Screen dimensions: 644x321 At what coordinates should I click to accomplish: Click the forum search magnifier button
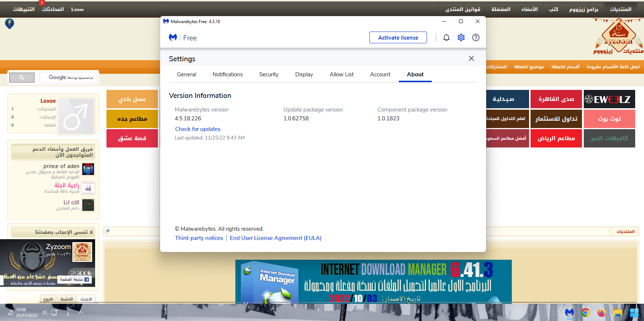coord(22,77)
